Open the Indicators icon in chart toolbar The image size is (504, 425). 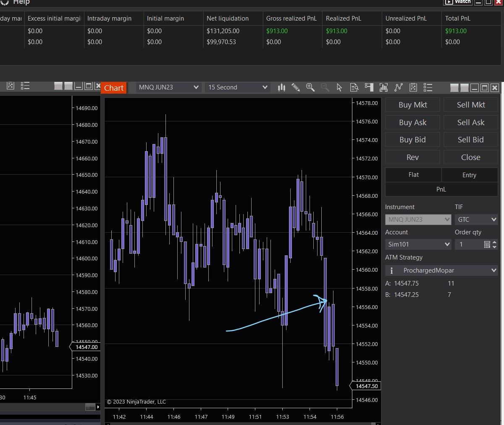pyautogui.click(x=383, y=87)
